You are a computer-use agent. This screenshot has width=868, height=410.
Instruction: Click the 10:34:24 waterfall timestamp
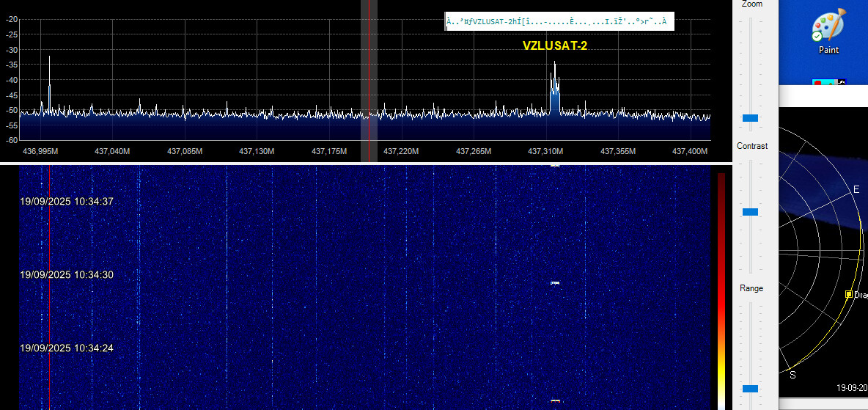(67, 348)
